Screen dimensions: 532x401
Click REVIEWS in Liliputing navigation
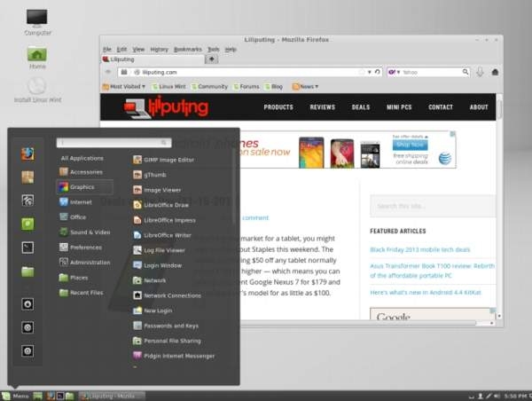click(323, 107)
